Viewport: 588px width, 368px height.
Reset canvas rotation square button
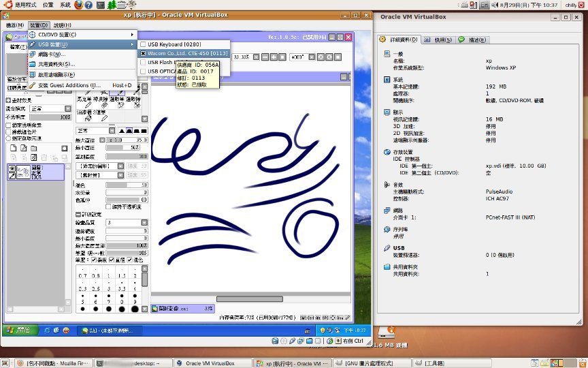338,57
